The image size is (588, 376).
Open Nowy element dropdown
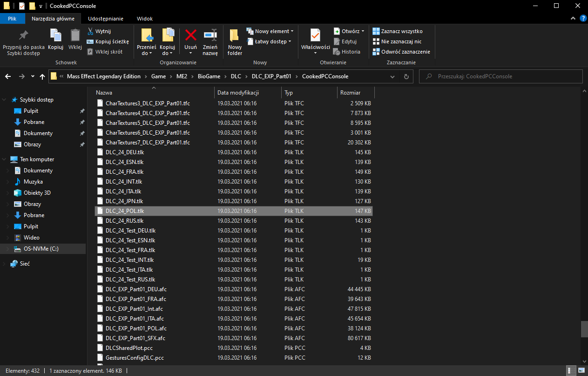tap(270, 31)
